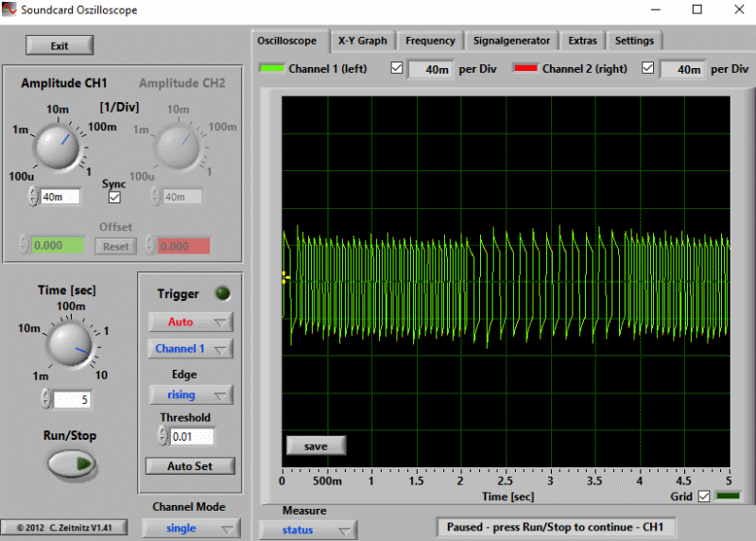Open the Extras tab
756x541 pixels.
pyautogui.click(x=582, y=41)
